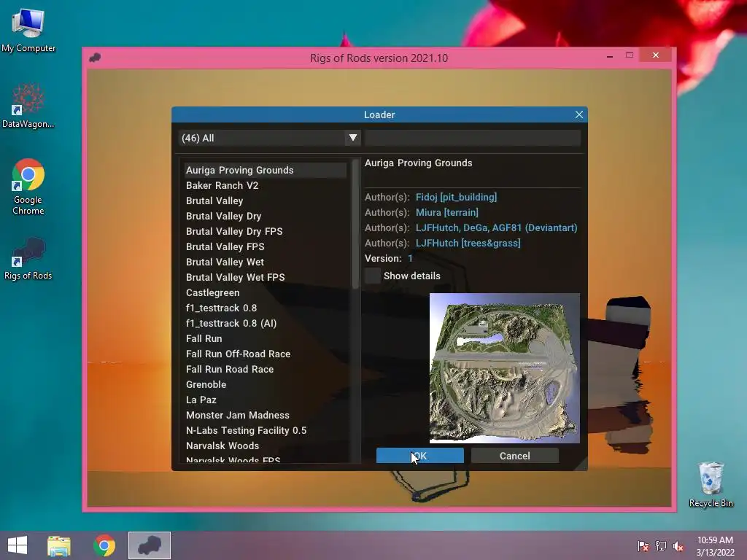Click author Fidoj [pit_building]
This screenshot has height=560, width=747.
click(x=456, y=197)
